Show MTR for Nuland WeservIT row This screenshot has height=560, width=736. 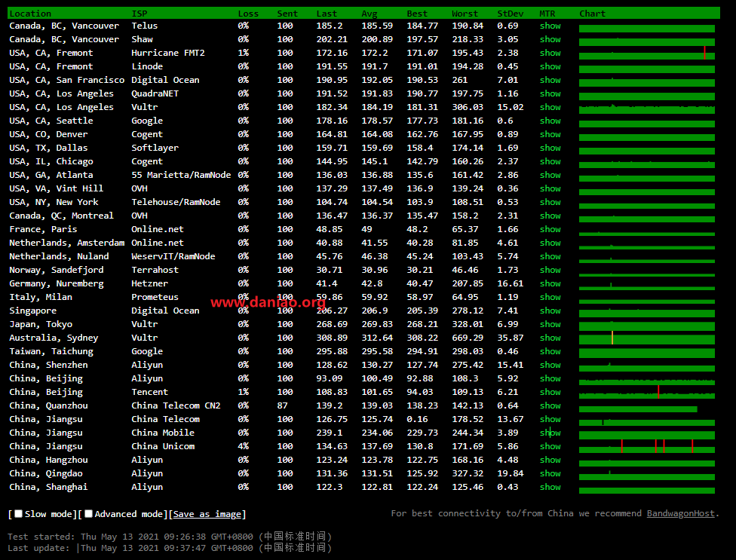(550, 257)
